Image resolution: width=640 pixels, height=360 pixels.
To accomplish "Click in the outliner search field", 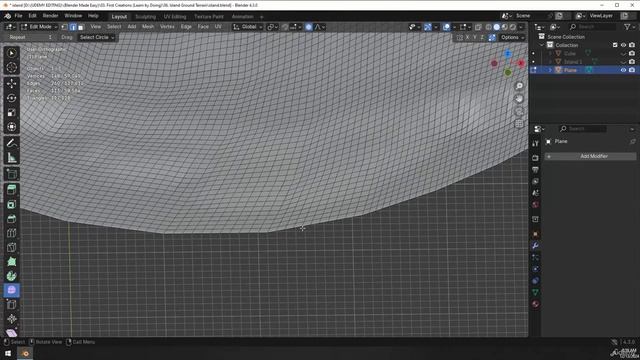I will tap(592, 27).
